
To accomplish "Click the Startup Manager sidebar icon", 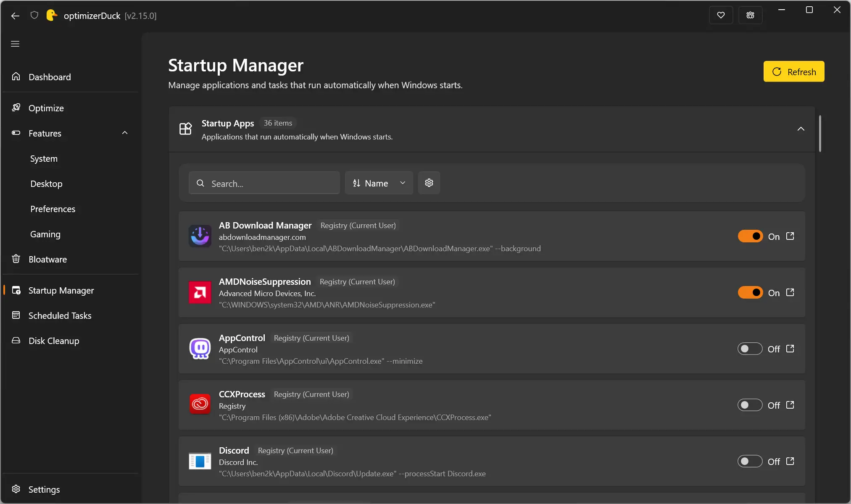I will coord(16,290).
